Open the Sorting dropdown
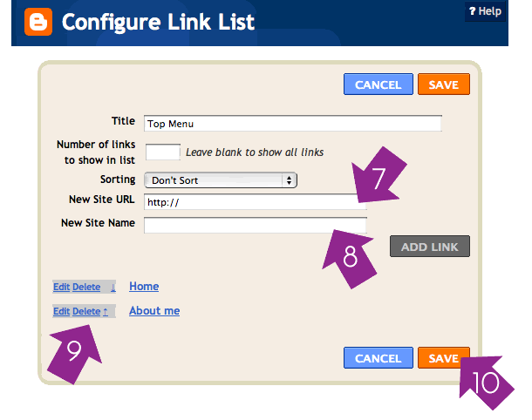Image resolution: width=532 pixels, height=420 pixels. tap(221, 180)
